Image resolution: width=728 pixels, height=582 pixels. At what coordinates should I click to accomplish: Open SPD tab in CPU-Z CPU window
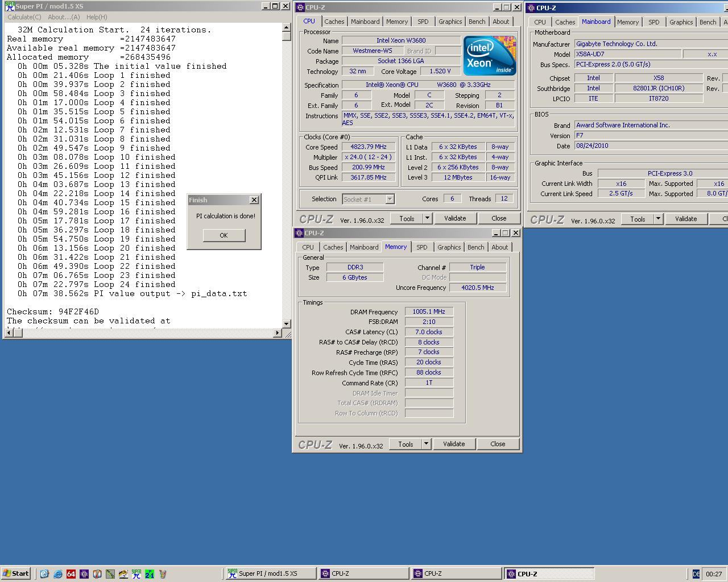(423, 22)
